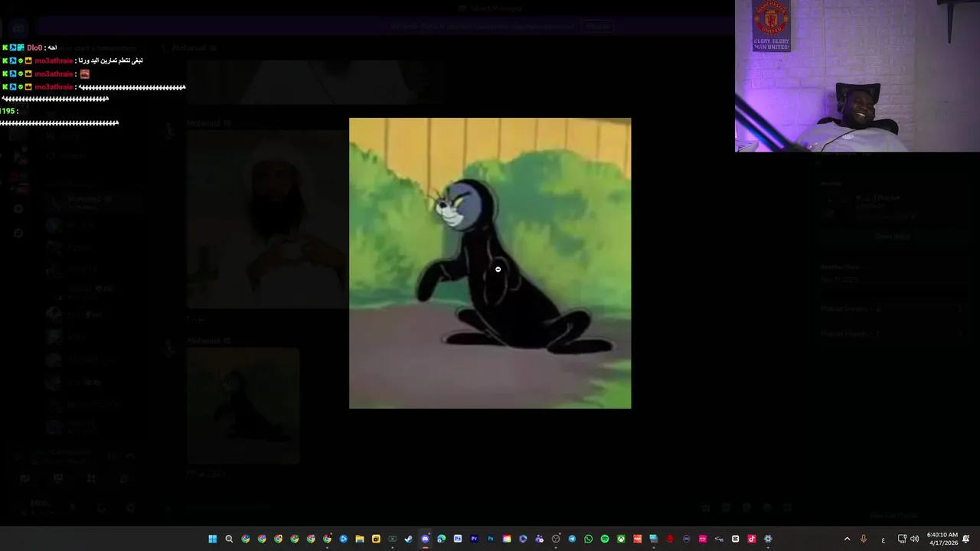The height and width of the screenshot is (551, 980).
Task: Open the Photoshop icon right of Premiere Pro
Action: coord(491,539)
